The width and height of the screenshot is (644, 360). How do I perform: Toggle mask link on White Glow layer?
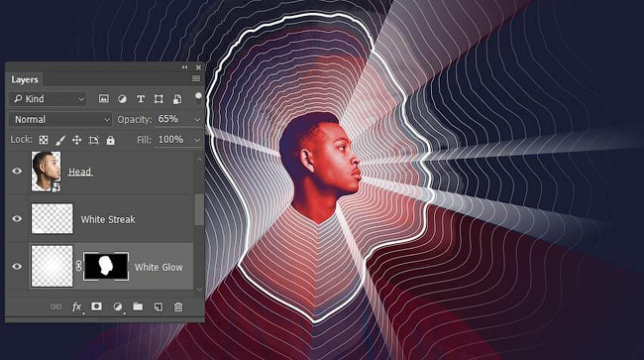click(x=78, y=267)
